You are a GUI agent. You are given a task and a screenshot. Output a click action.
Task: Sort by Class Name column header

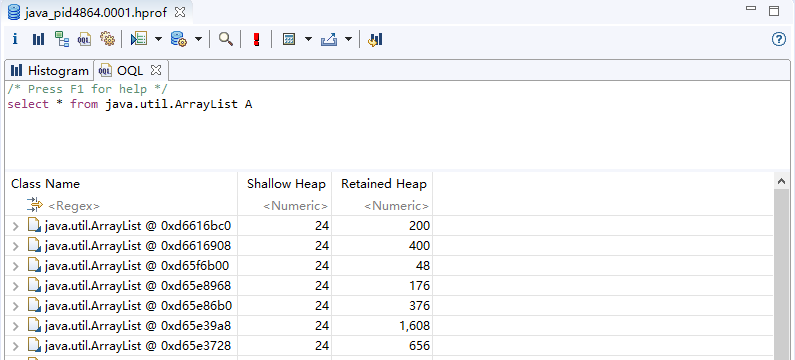122,184
